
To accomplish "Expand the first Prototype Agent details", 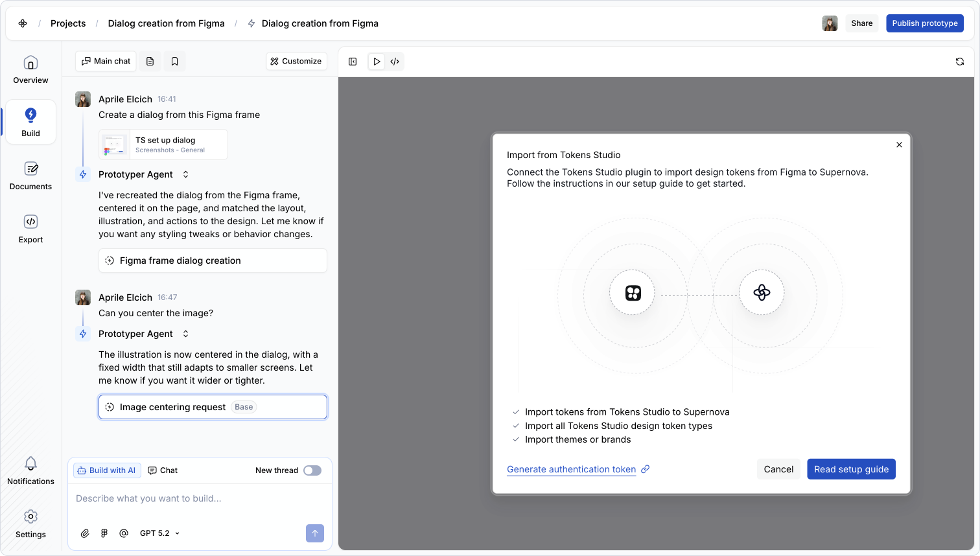I will tap(185, 174).
